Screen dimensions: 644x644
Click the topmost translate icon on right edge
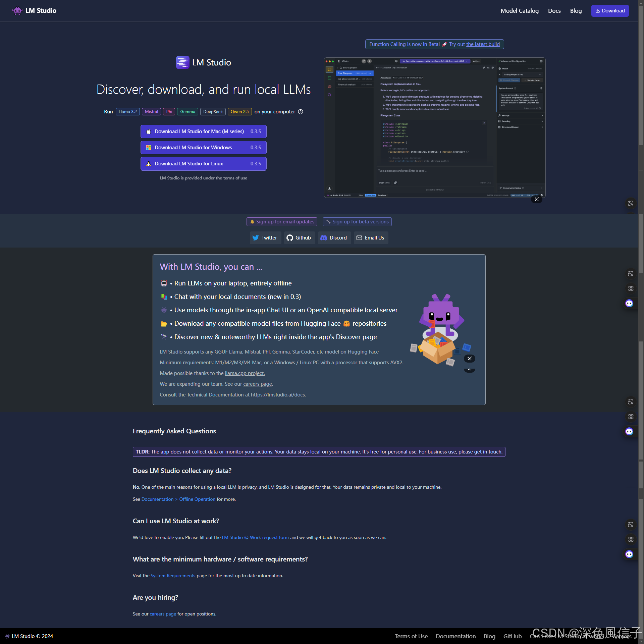(630, 203)
